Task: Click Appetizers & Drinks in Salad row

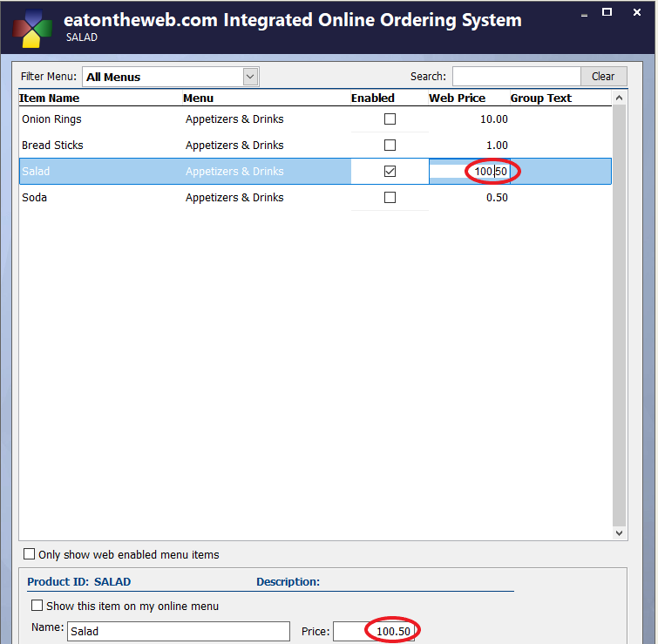Action: tap(234, 171)
